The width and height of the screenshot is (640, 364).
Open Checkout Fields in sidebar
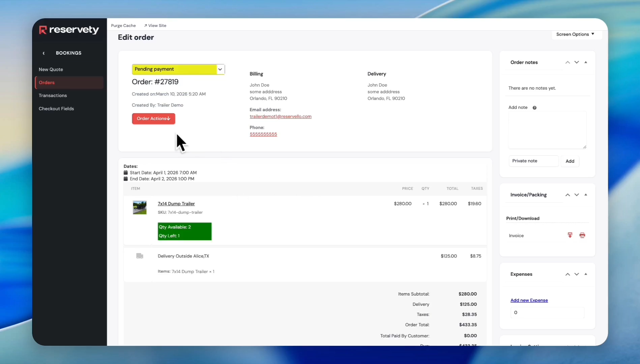56,109
